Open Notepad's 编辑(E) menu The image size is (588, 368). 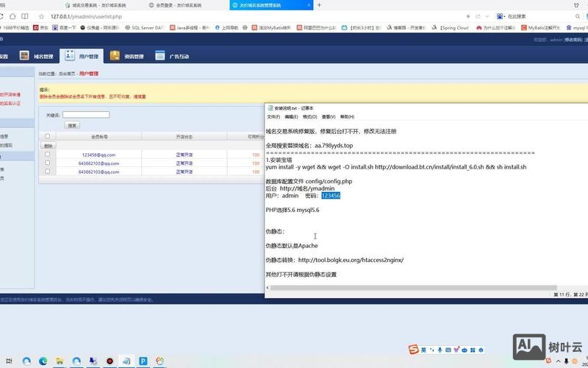[x=291, y=116]
